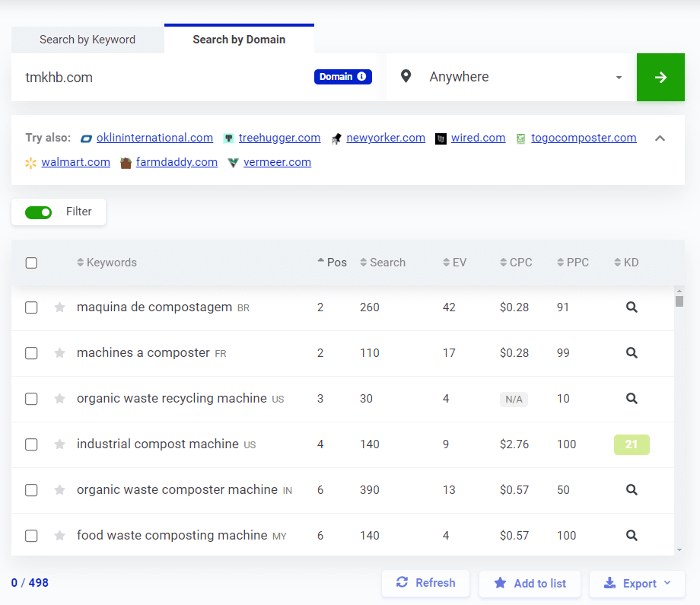This screenshot has height=605, width=700.
Task: Click the treehugger.com favicon
Action: (x=228, y=139)
